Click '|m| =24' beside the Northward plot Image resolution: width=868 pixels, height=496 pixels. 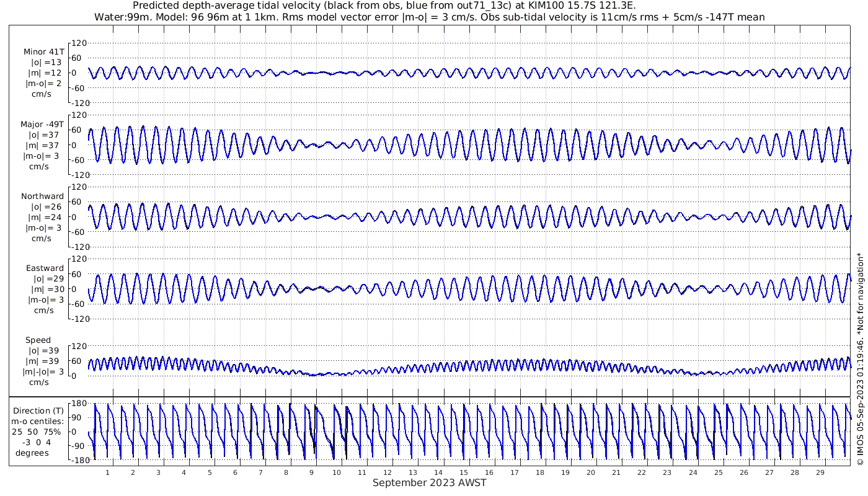[46, 217]
